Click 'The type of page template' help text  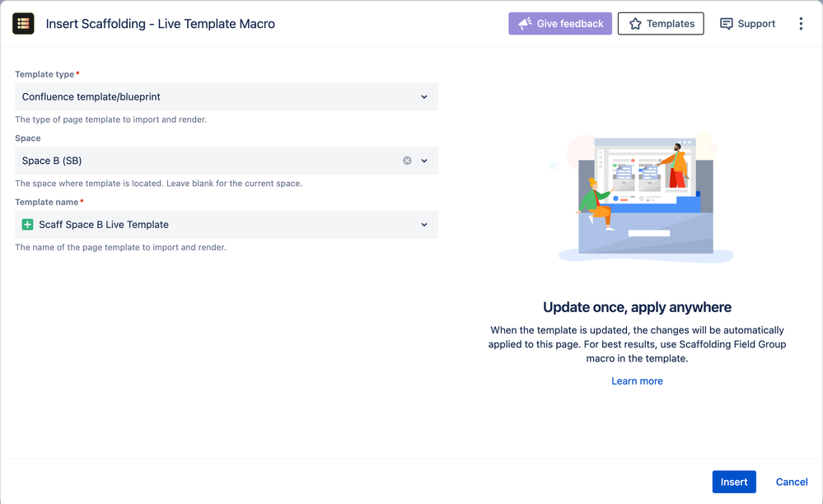(x=110, y=119)
